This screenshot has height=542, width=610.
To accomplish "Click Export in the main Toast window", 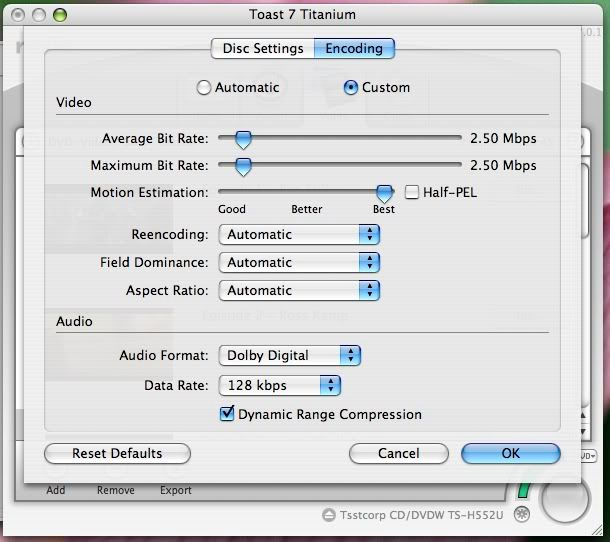I will click(176, 490).
